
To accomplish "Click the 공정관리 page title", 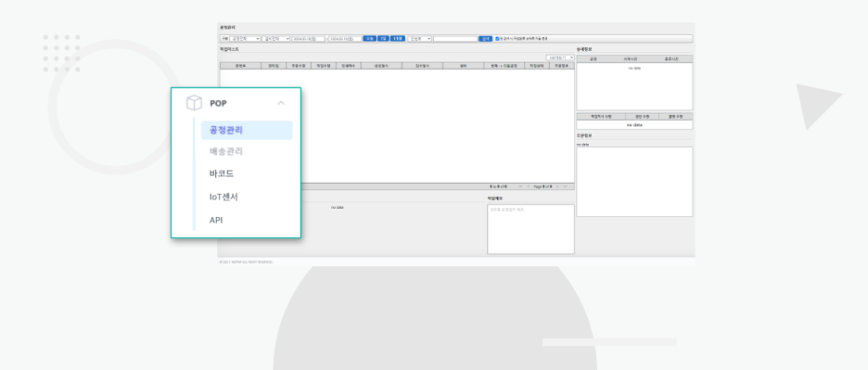I will (x=227, y=27).
